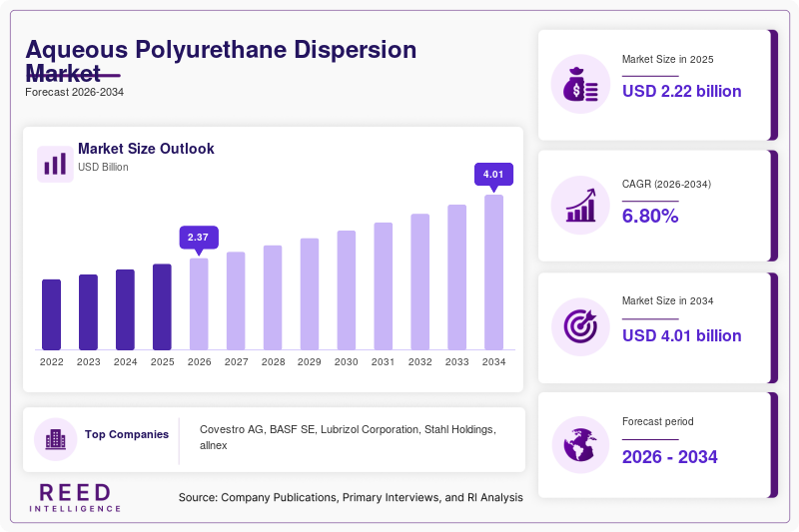Click the 'Top Companies' label
The height and width of the screenshot is (532, 799).
[x=127, y=434]
